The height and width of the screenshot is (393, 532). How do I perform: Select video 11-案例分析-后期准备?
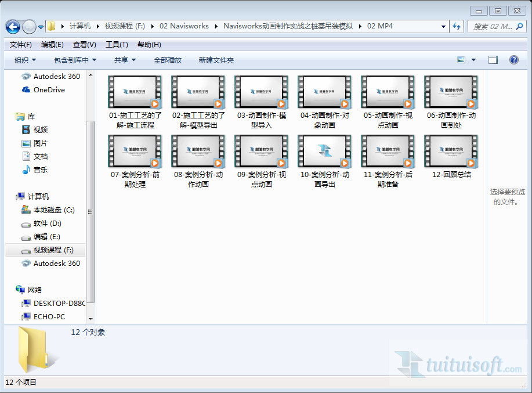(x=388, y=162)
